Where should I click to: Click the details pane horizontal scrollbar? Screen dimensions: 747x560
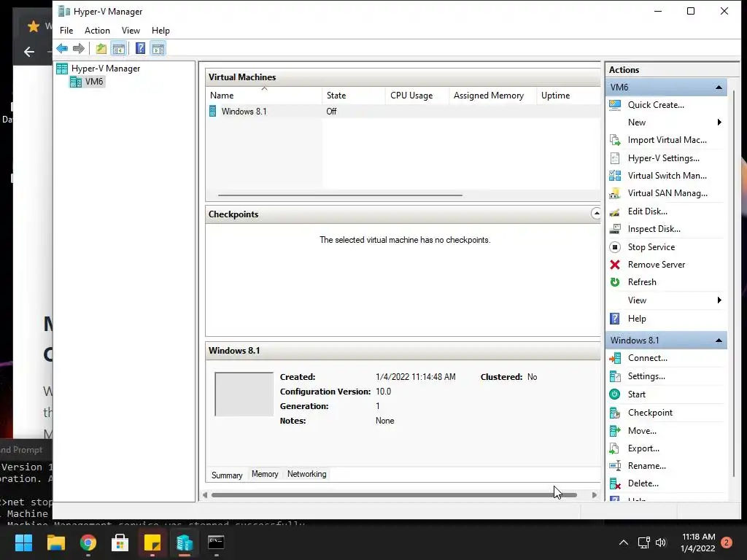394,495
